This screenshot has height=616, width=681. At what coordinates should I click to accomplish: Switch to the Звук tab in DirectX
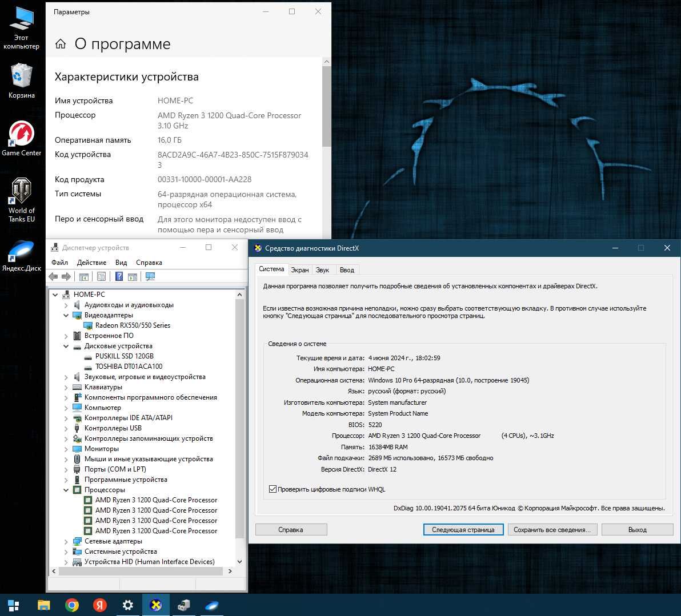pos(322,270)
